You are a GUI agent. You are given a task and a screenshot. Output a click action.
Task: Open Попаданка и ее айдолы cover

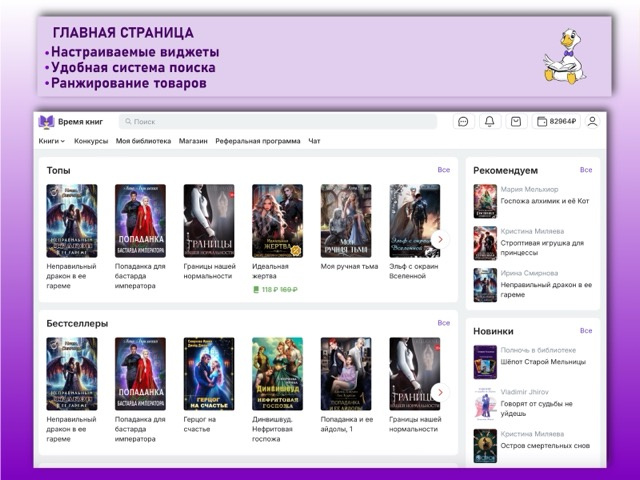346,374
